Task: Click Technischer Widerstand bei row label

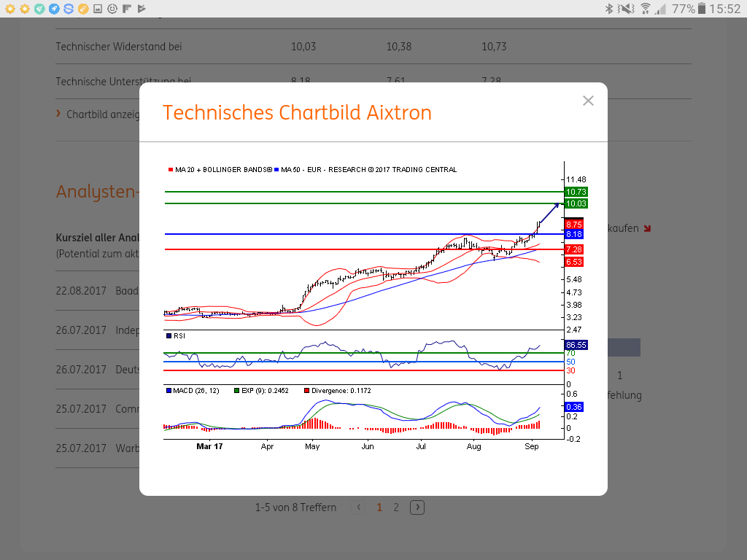Action: coord(119,47)
